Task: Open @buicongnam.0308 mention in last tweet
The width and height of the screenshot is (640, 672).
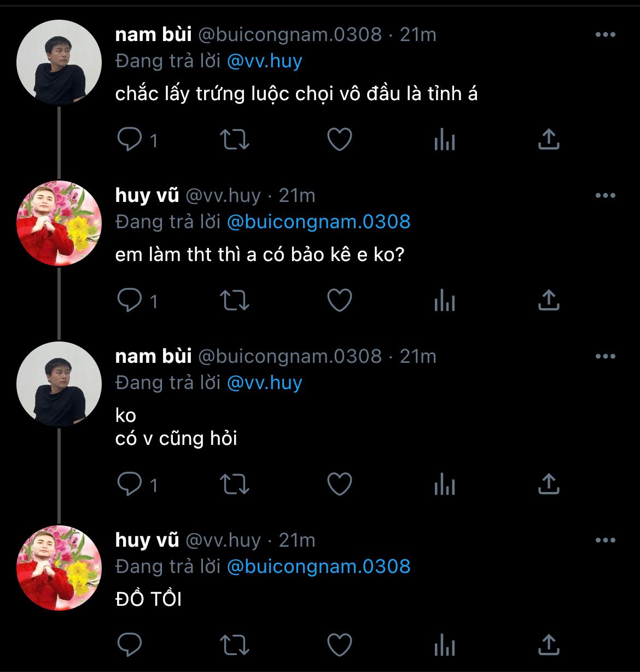Action: point(318,566)
